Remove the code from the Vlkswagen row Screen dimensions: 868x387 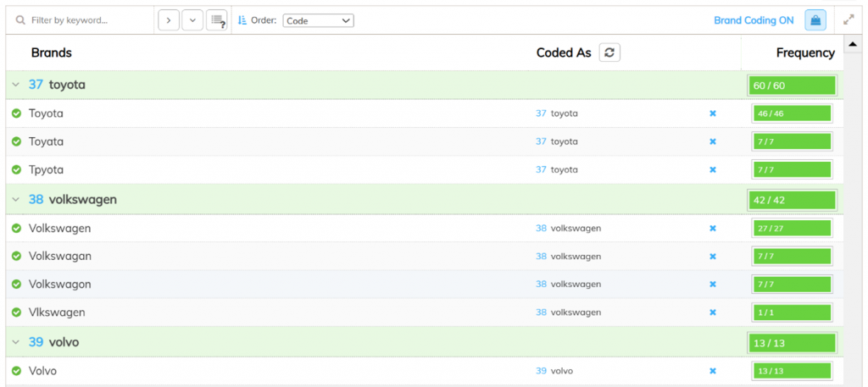713,312
